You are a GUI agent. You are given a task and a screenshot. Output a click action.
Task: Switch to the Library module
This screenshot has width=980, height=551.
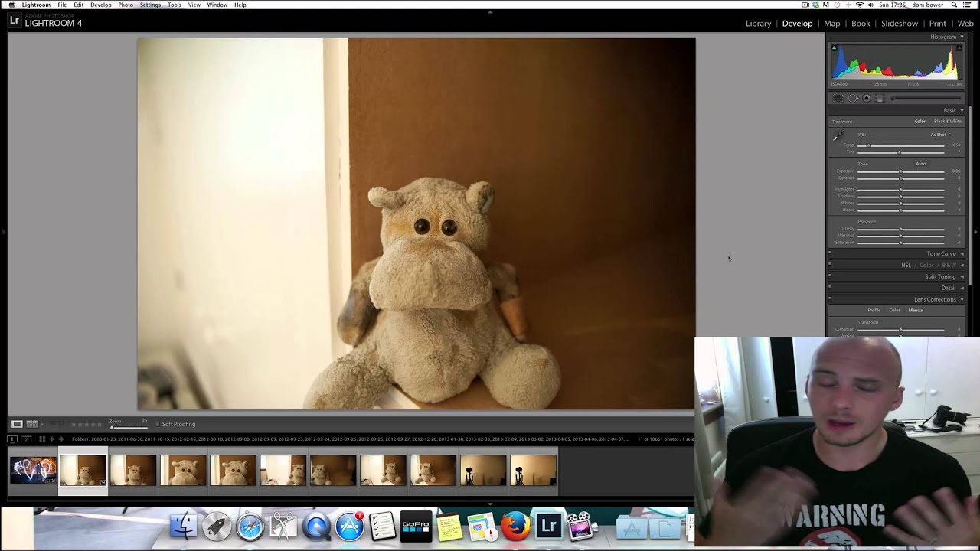pyautogui.click(x=758, y=24)
